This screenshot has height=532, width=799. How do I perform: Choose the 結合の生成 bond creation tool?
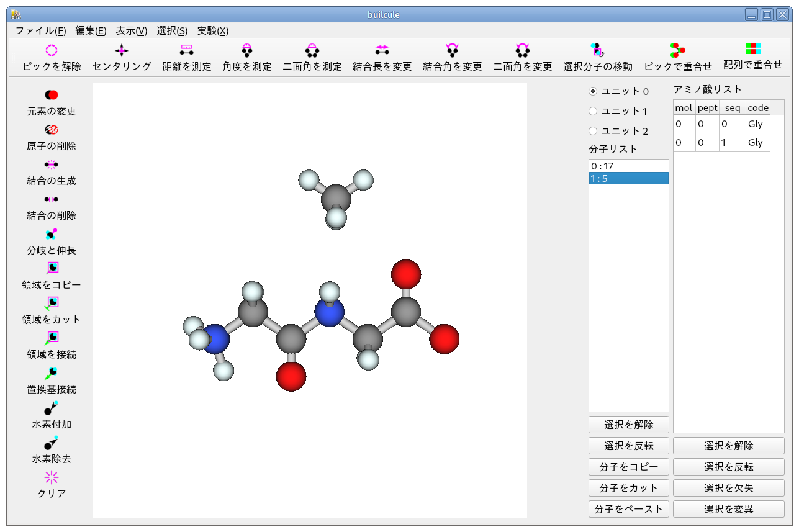51,172
